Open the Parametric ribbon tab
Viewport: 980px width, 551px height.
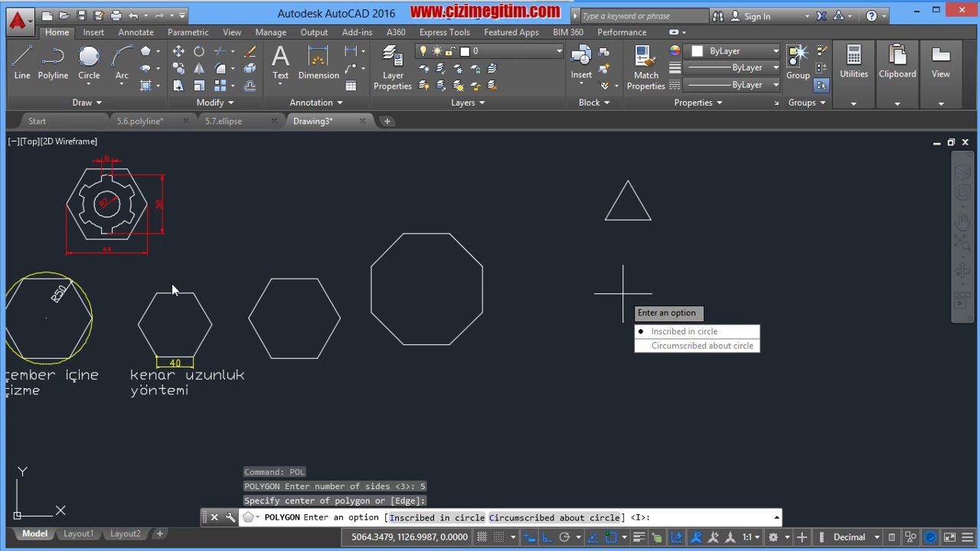pyautogui.click(x=188, y=32)
